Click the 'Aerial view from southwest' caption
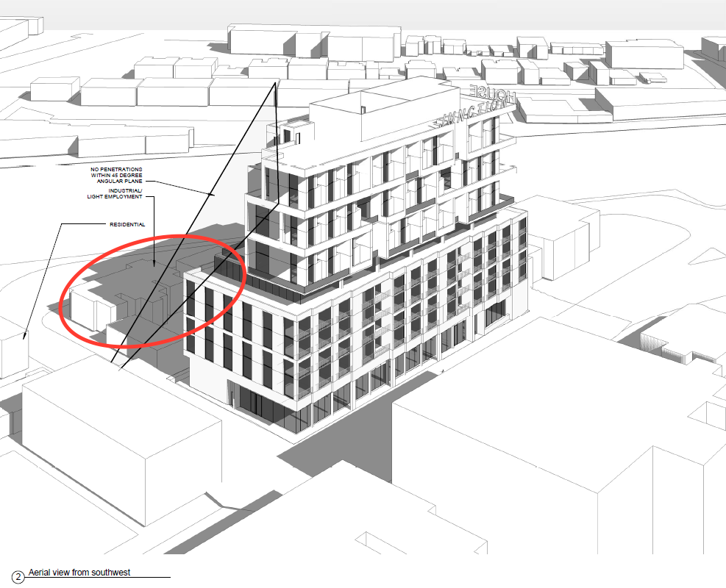This screenshot has height=588, width=726. [79, 572]
